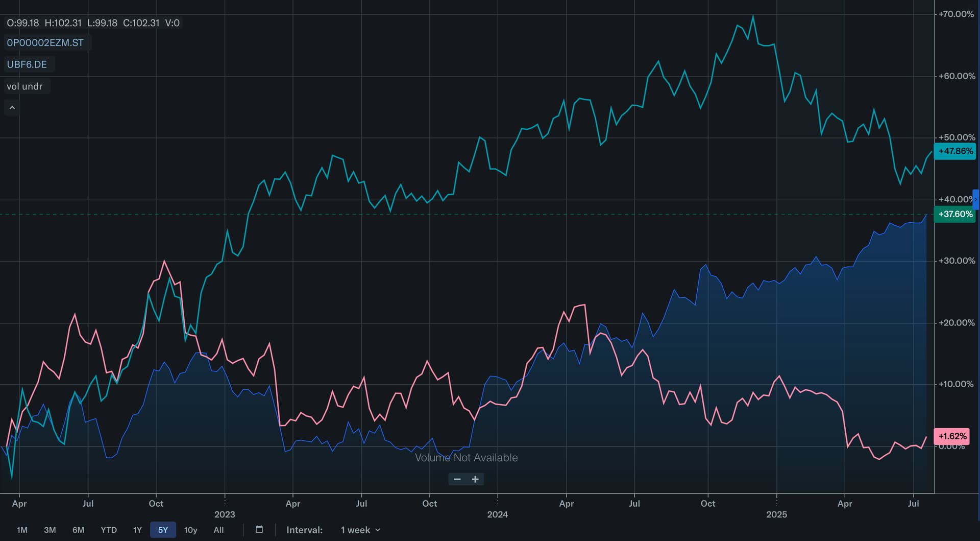Click the UBF6.DE comparison label

(x=27, y=64)
